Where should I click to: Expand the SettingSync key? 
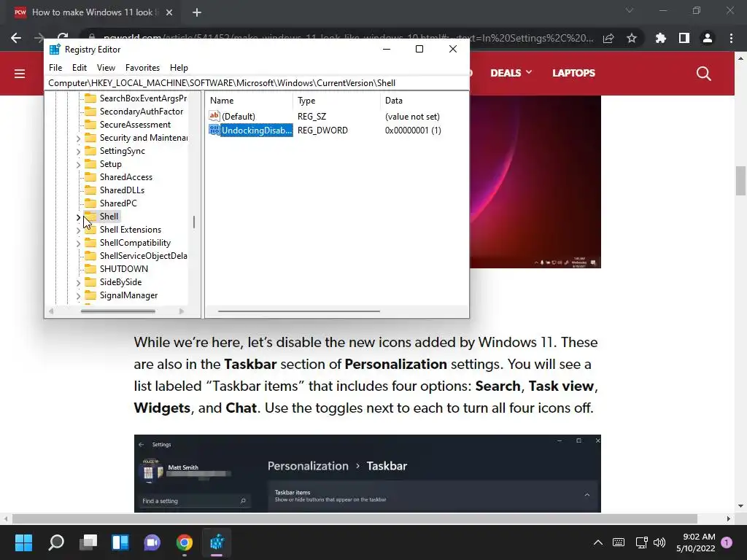tap(78, 152)
